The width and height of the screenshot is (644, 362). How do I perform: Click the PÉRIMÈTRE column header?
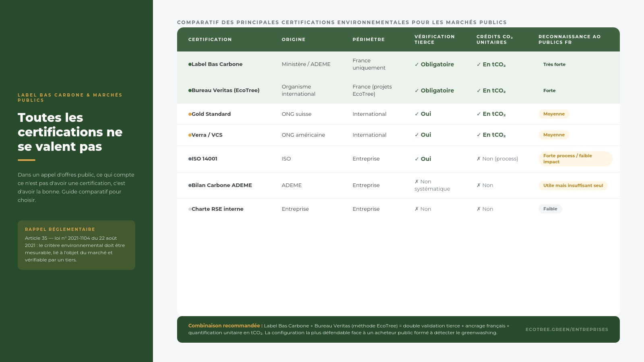click(369, 39)
